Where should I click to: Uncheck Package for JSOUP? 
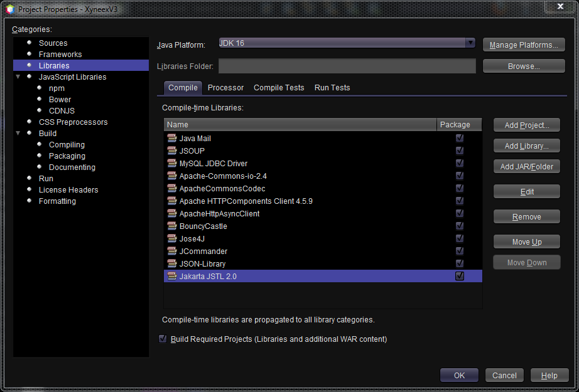tap(459, 151)
